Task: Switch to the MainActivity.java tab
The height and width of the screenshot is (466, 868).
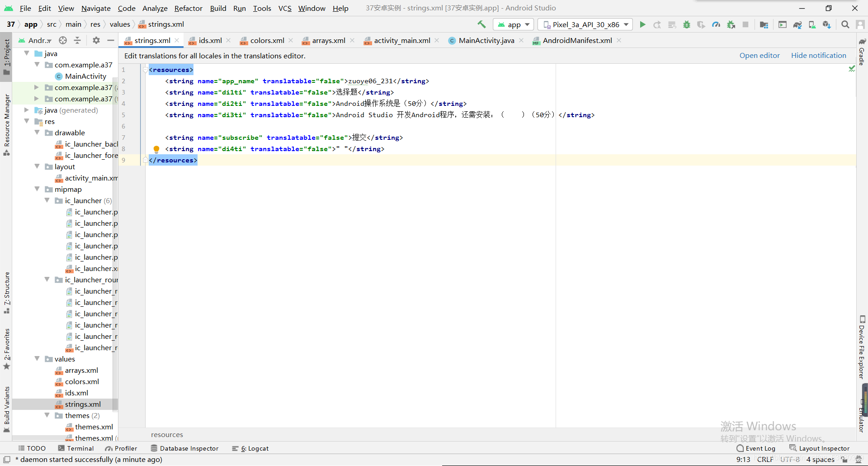Action: pos(486,40)
